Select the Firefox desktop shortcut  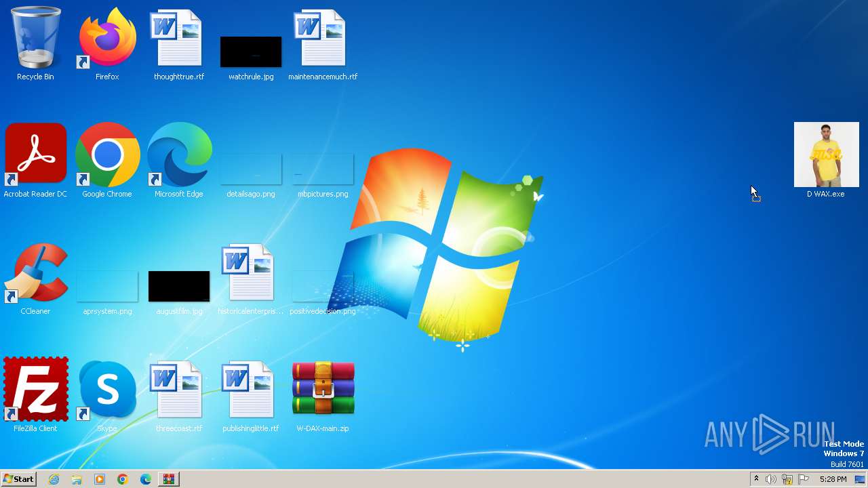(107, 45)
